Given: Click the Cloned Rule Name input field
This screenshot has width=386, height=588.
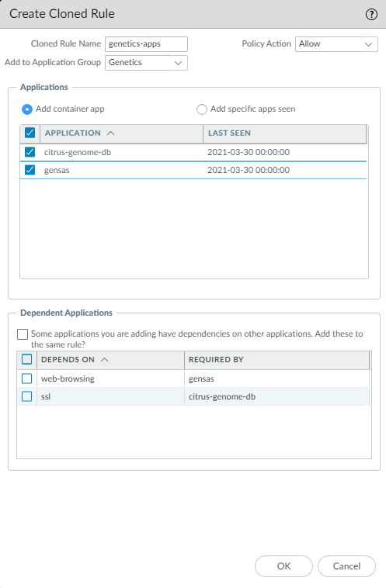Looking at the screenshot, I should (x=146, y=44).
